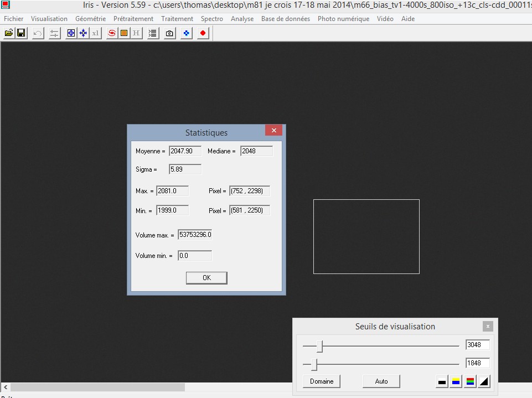Click the open file folder icon
The height and width of the screenshot is (398, 532).
point(9,33)
